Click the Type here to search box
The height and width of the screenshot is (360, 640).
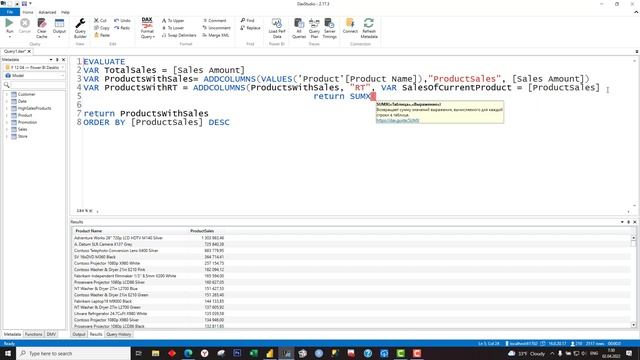coord(73,353)
